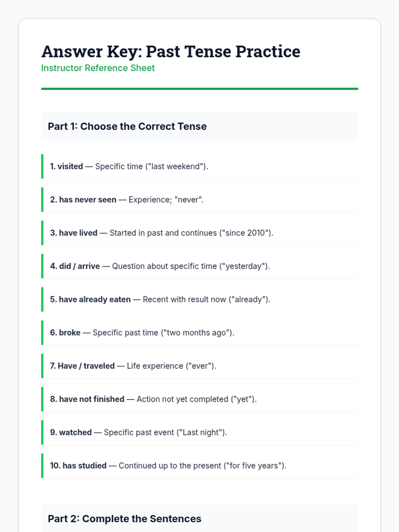399x532 pixels.
Task: Click the green accent bar beside answer 1
Action: (x=42, y=166)
